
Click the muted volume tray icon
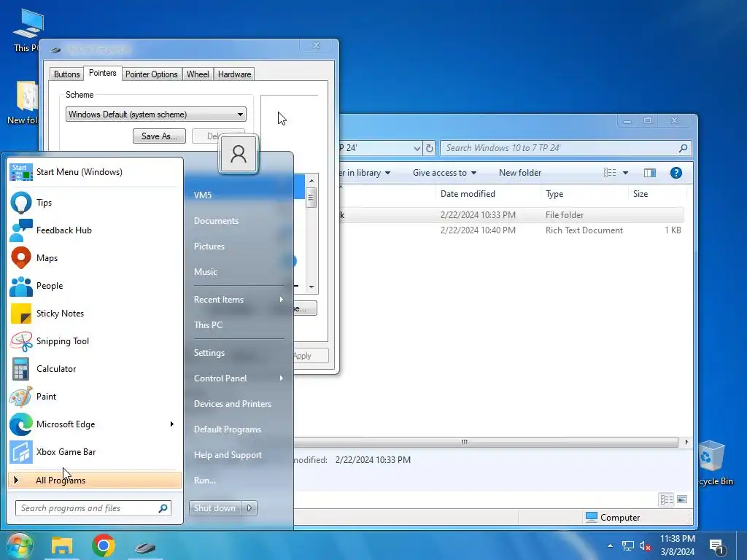645,545
